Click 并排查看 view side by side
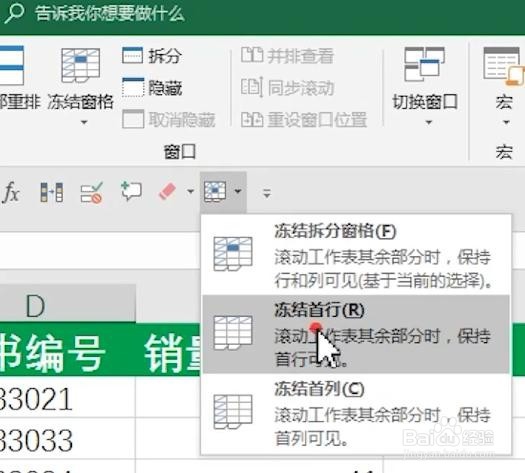525x473 pixels. coord(287,56)
